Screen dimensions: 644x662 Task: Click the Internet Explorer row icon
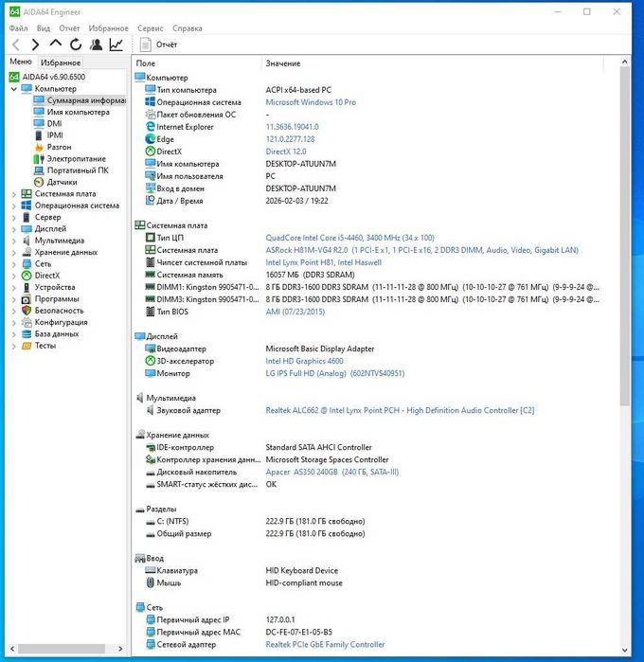[151, 127]
